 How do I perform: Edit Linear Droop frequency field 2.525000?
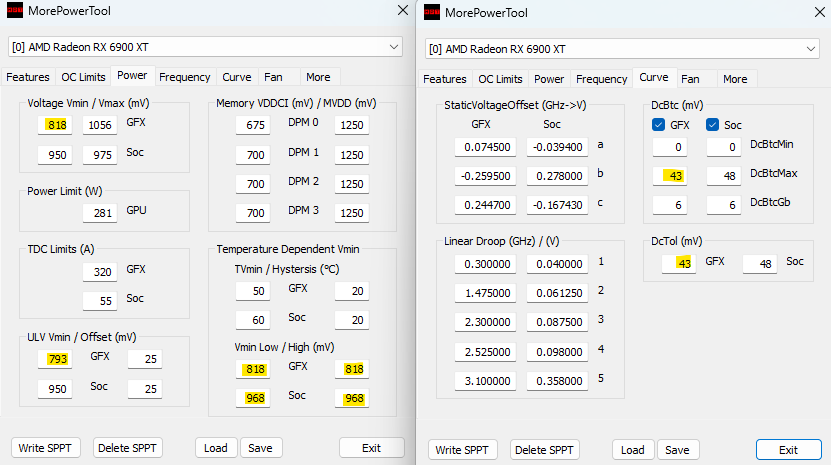[485, 352]
